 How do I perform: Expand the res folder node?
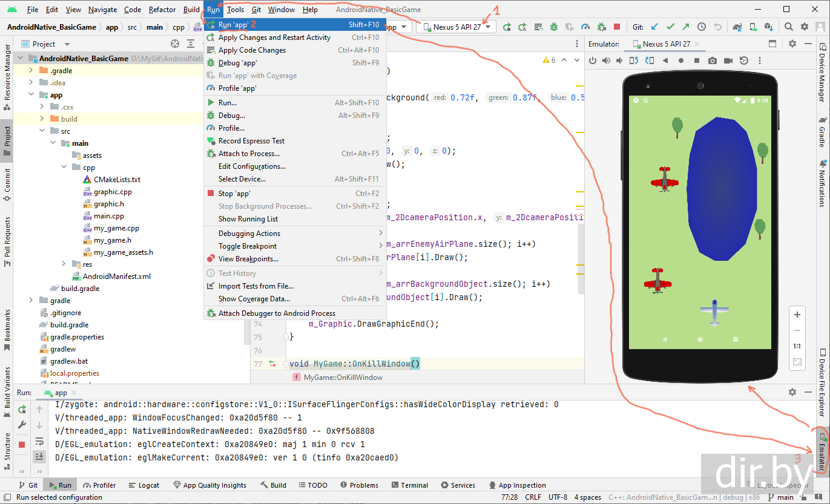65,264
